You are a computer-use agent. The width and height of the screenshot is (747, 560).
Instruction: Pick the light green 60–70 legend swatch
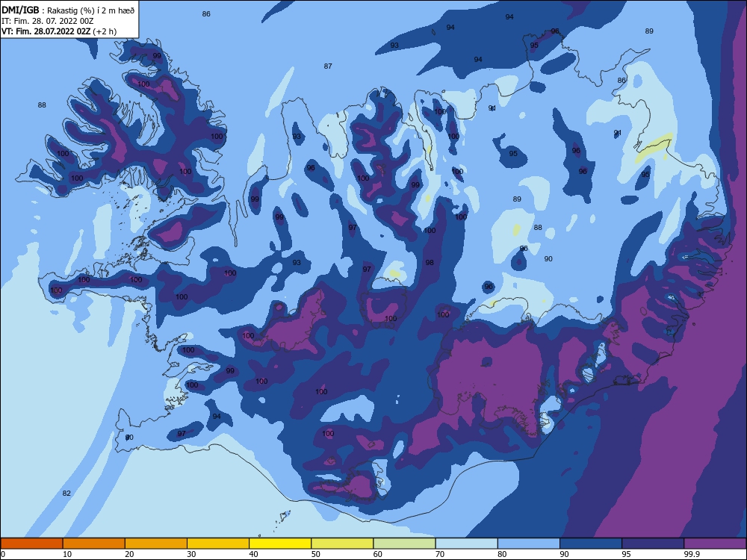coord(404,544)
